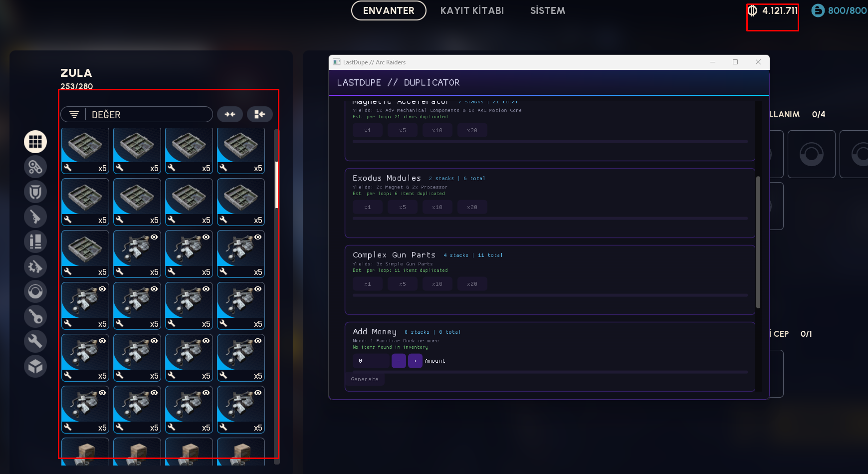Image resolution: width=868 pixels, height=474 pixels.
Task: Increase Add Money amount with plus button
Action: (415, 361)
